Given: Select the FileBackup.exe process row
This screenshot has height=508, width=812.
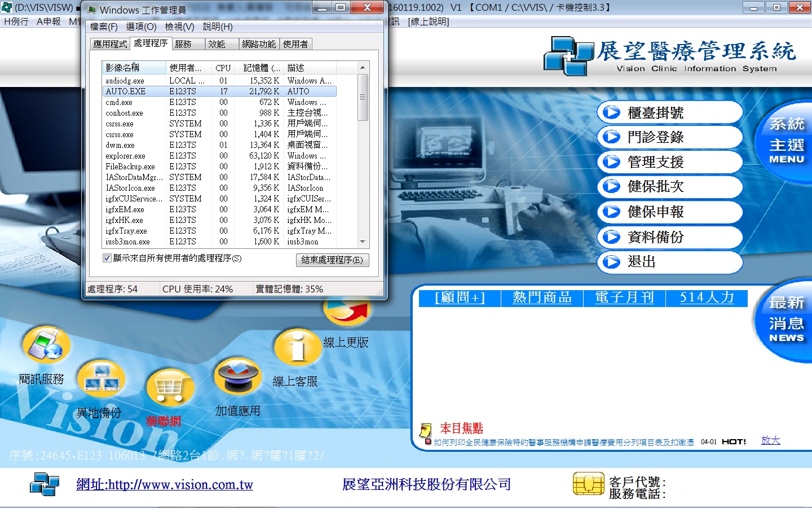Looking at the screenshot, I should click(219, 167).
